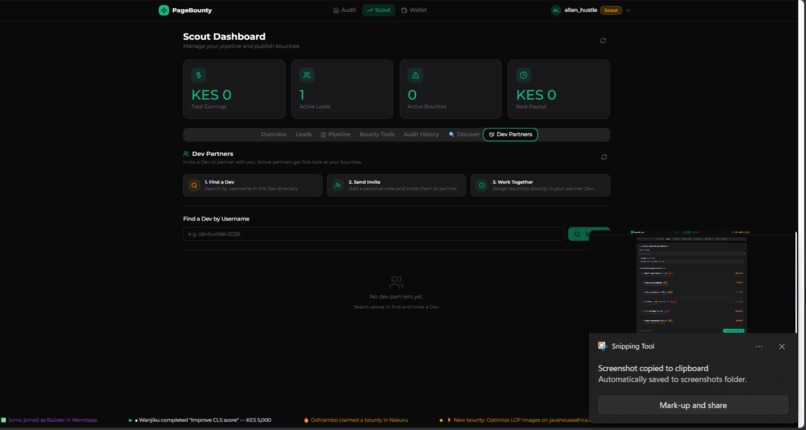Click the search icon in Find a Dev step

coord(194,185)
